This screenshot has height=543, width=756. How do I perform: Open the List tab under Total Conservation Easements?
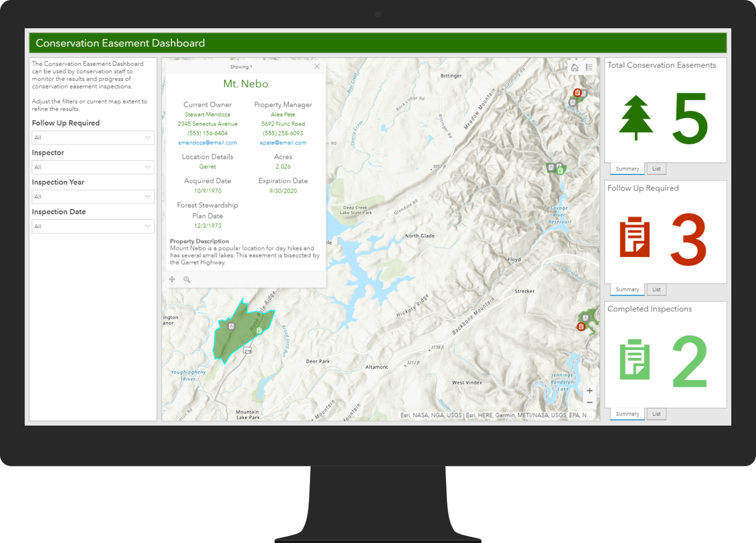[x=656, y=168]
